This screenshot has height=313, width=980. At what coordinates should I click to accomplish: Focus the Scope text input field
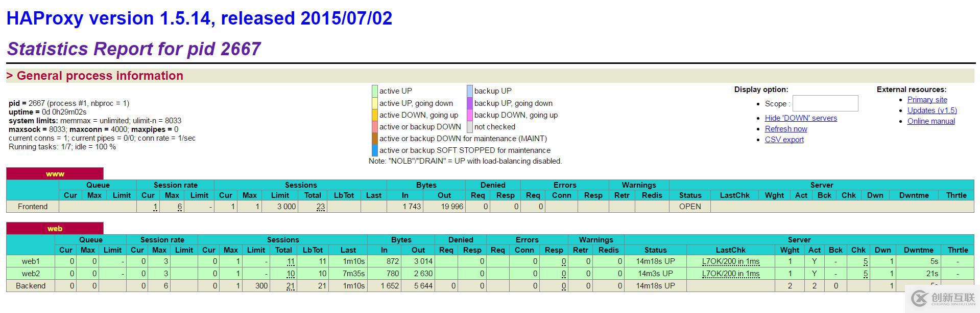point(825,103)
